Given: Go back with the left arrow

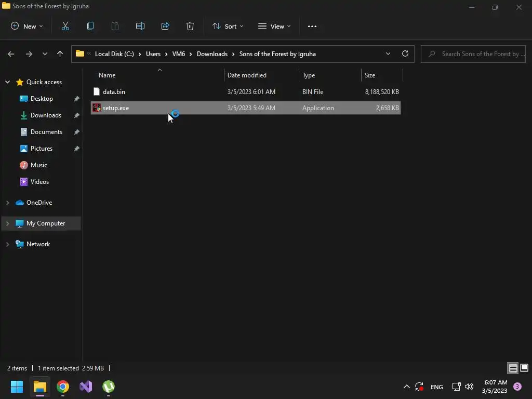Looking at the screenshot, I should [11, 54].
